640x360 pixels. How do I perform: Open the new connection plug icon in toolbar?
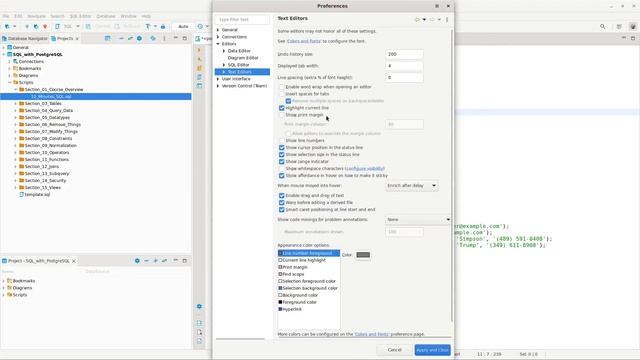click(x=7, y=27)
